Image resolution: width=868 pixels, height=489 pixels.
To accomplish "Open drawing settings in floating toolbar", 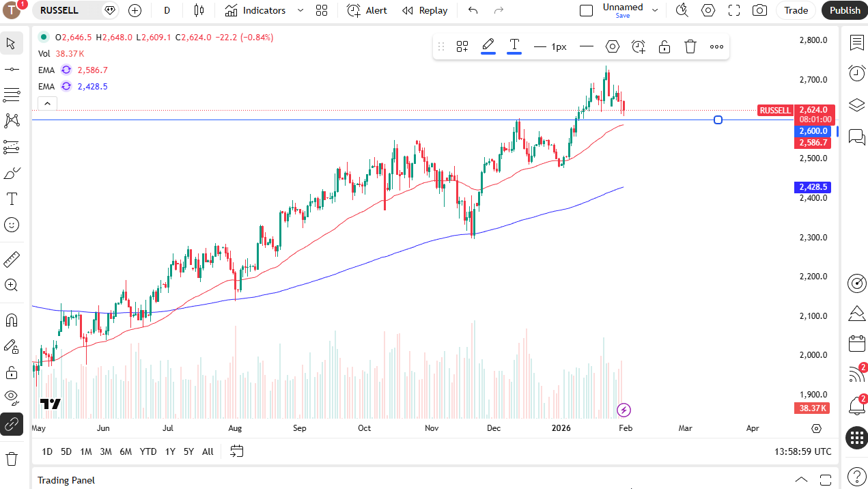I will [x=613, y=46].
